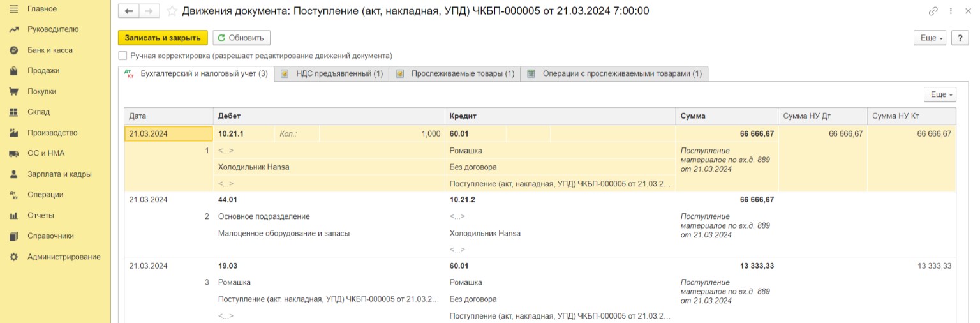Image resolution: width=980 pixels, height=323 pixels.
Task: Click the Банк и касса coin icon
Action: point(13,50)
